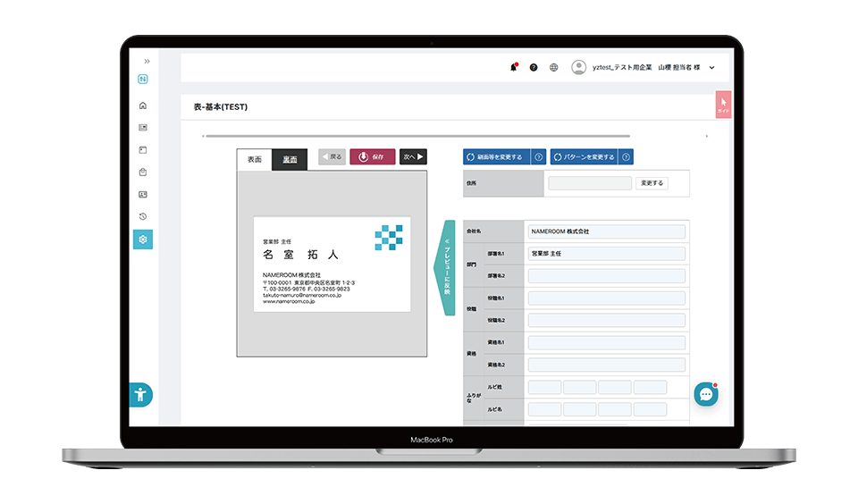
Task: Click the 資格名1 input field
Action: pyautogui.click(x=606, y=342)
